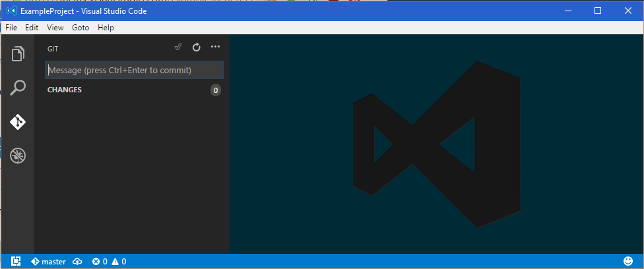Open the Search view magnifier icon

click(18, 88)
